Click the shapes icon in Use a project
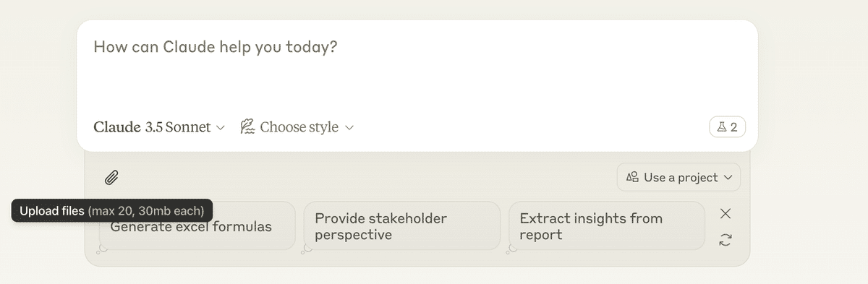The width and height of the screenshot is (868, 284). (x=633, y=177)
